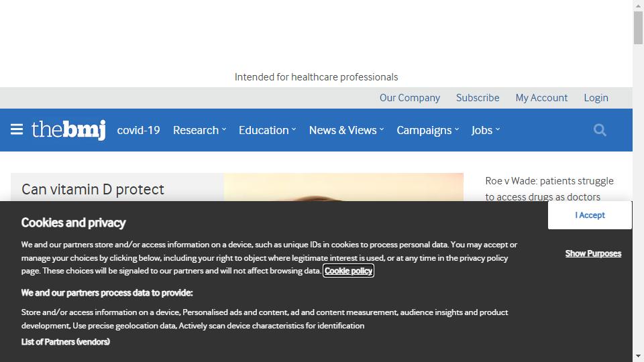The height and width of the screenshot is (362, 644).
Task: Click the thebmj logo
Action: tap(68, 129)
